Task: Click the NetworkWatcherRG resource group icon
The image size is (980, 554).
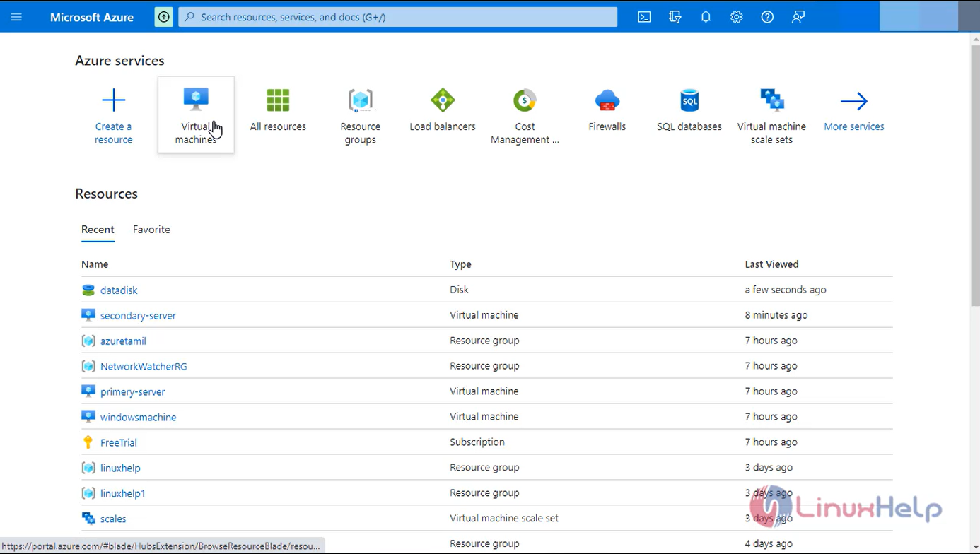Action: 88,366
